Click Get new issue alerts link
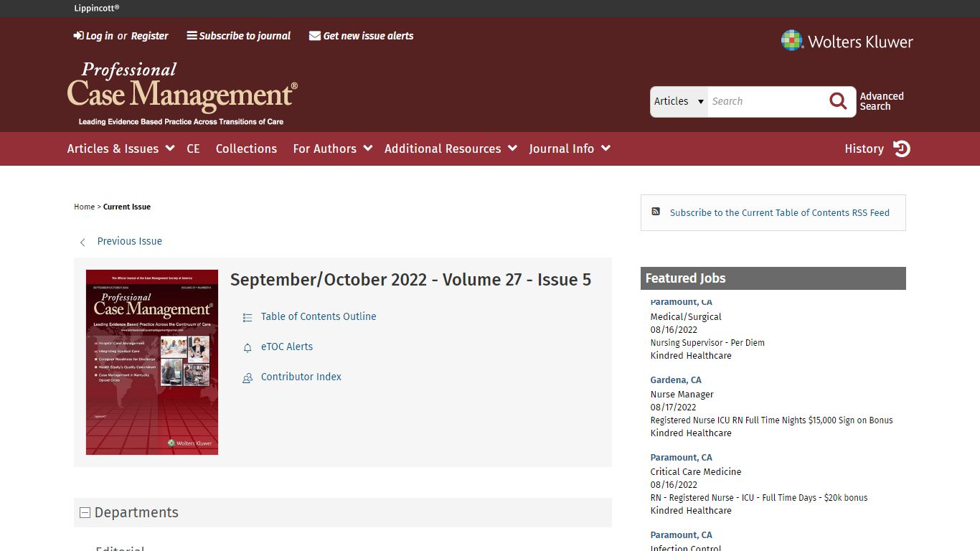This screenshot has height=551, width=980. coord(368,36)
